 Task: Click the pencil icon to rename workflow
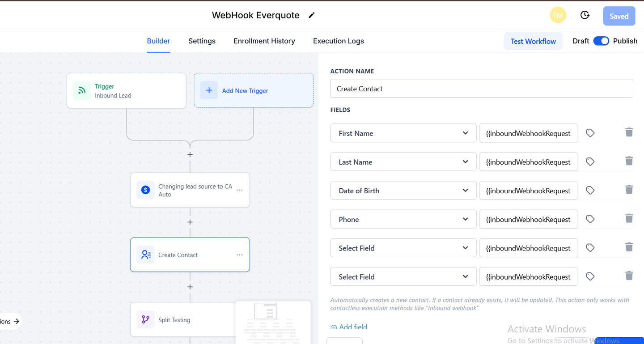pos(312,15)
